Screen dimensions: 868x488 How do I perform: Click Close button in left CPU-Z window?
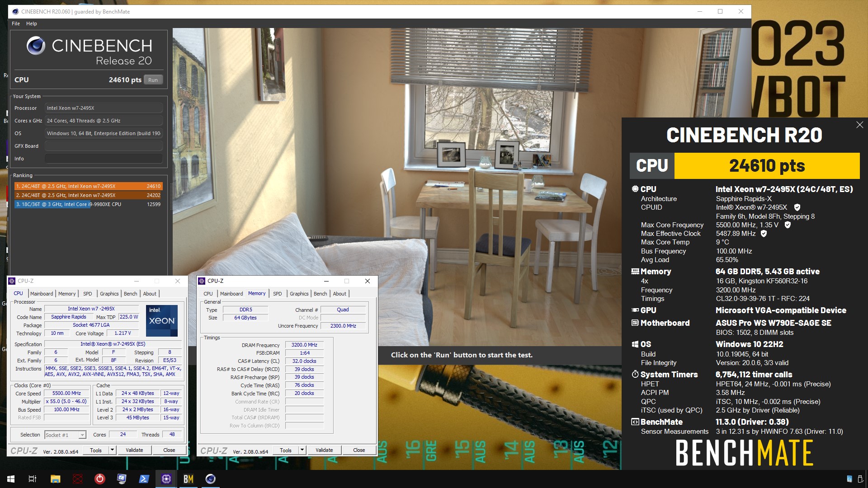coord(169,450)
